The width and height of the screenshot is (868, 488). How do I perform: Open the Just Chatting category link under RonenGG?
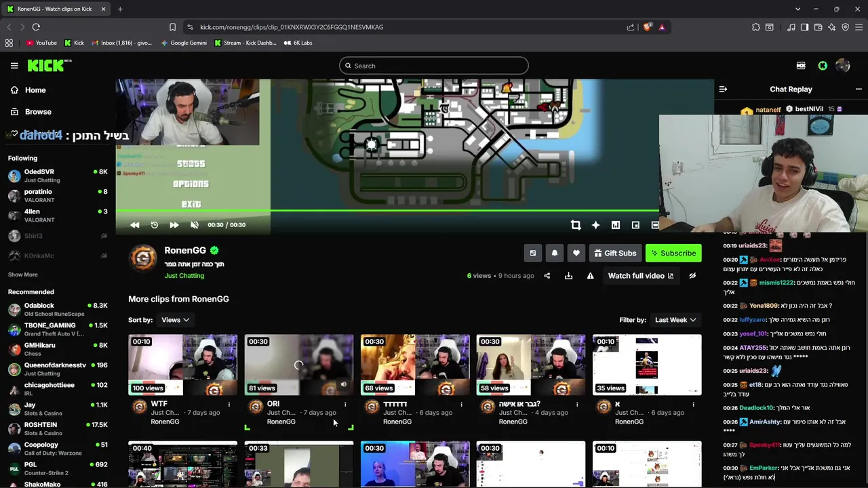pos(184,276)
